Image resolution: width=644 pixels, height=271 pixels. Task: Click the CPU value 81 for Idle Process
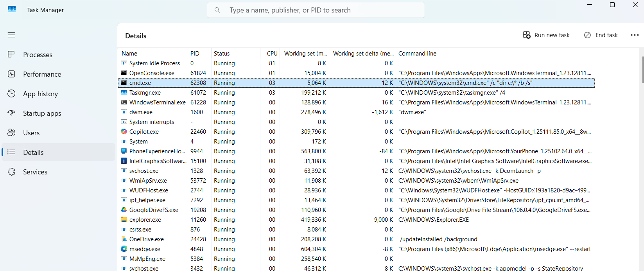click(272, 63)
